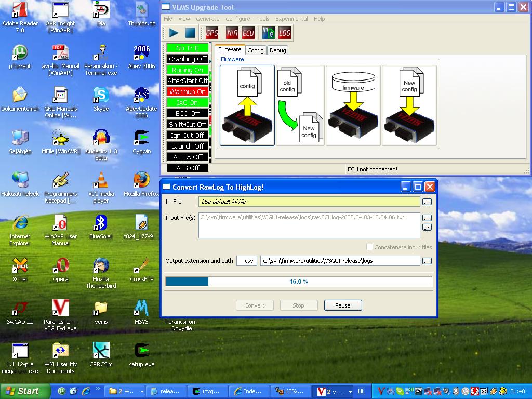532x399 pixels.
Task: Select the MSYS desktop icon
Action: pyautogui.click(x=141, y=312)
